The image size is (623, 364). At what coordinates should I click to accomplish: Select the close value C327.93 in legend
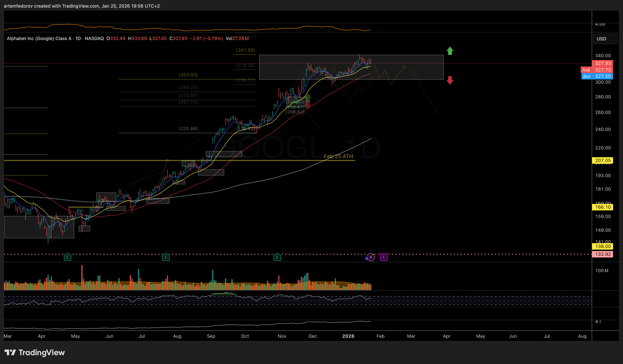tap(178, 38)
